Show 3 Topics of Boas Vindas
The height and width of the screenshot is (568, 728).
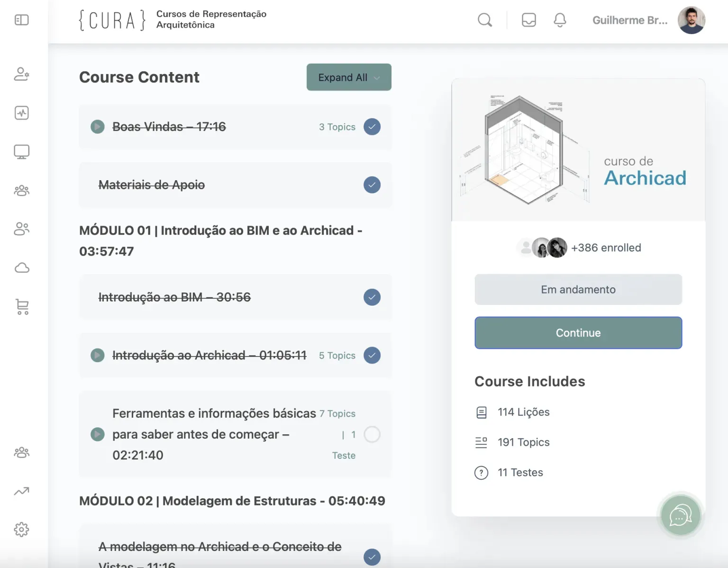click(x=337, y=127)
